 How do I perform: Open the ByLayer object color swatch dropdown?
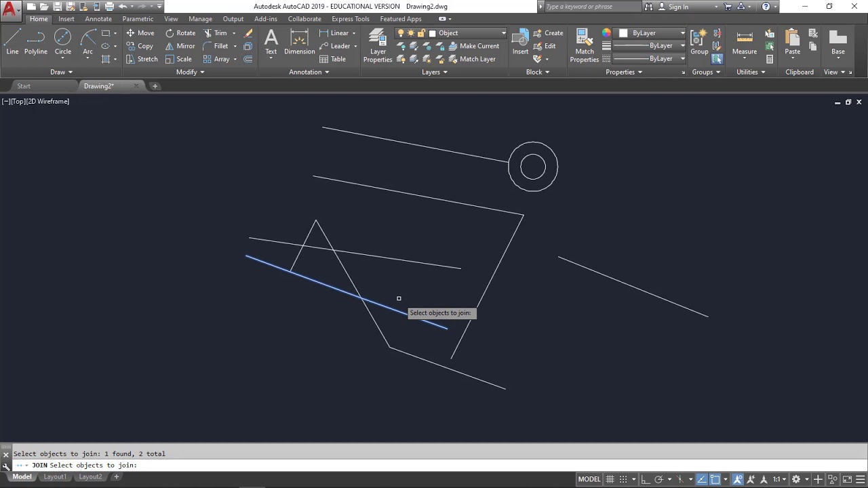coord(651,33)
